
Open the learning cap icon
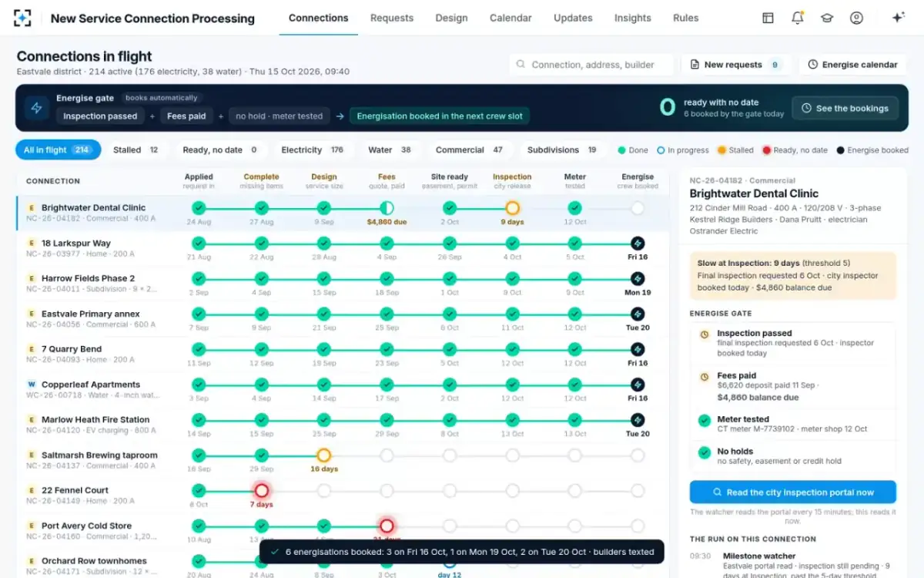[827, 18]
